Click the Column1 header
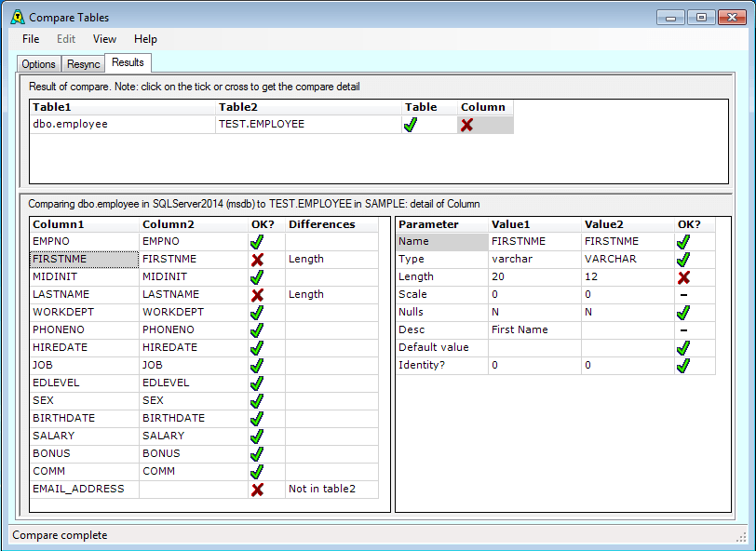The width and height of the screenshot is (756, 551). [x=85, y=224]
